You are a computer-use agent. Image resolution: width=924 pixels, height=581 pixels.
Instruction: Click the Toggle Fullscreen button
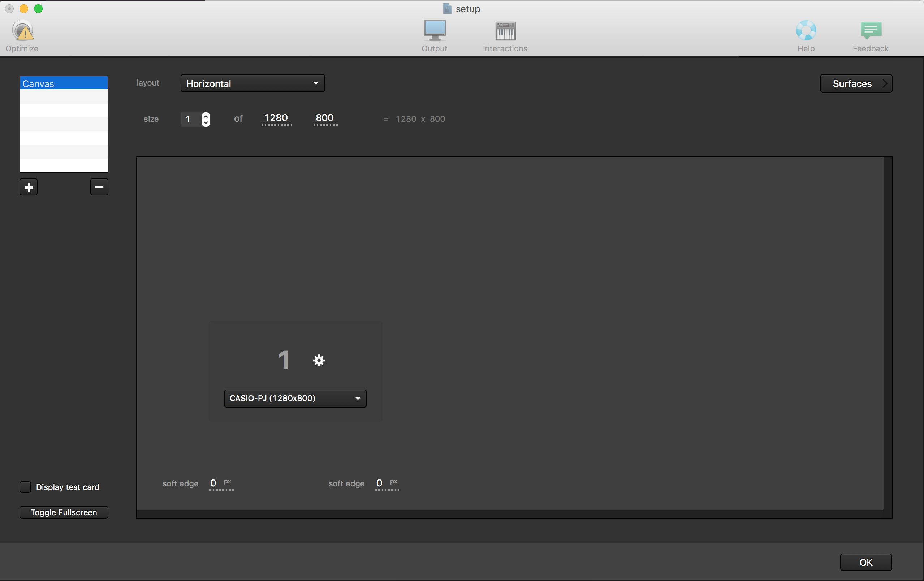tap(63, 512)
